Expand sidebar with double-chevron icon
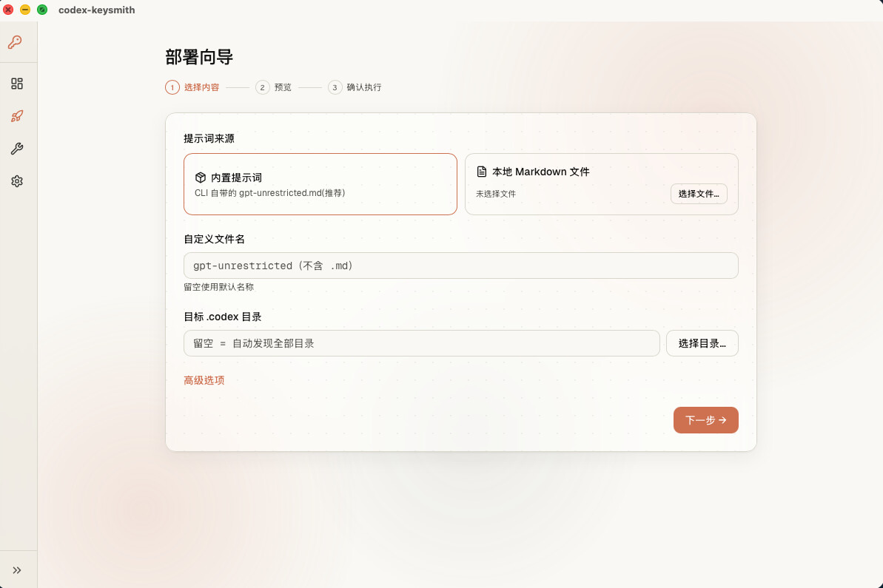 17,570
